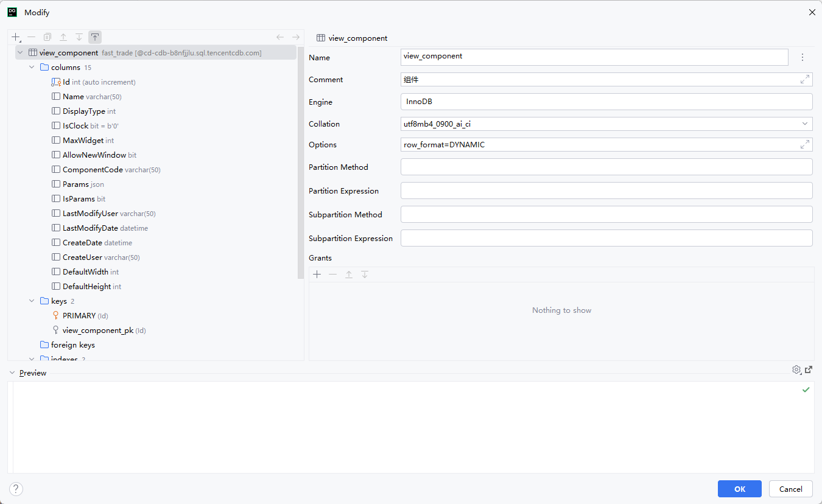The width and height of the screenshot is (822, 504).
Task: Collapse the Preview section
Action: click(12, 373)
